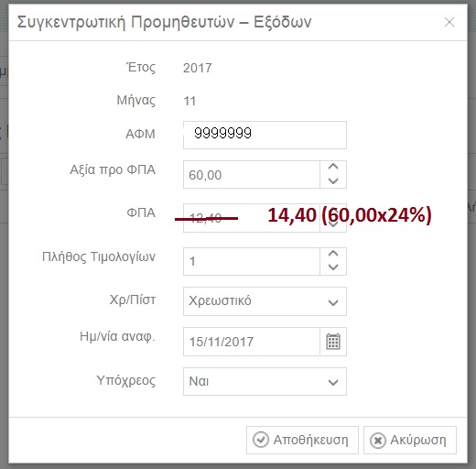
Task: Decrease the ΦΠΑ amount with down arrow
Action: 333,225
